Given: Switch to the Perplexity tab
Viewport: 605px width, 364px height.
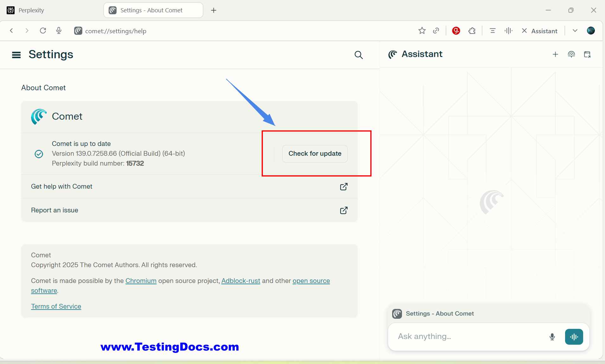Looking at the screenshot, I should 31,10.
